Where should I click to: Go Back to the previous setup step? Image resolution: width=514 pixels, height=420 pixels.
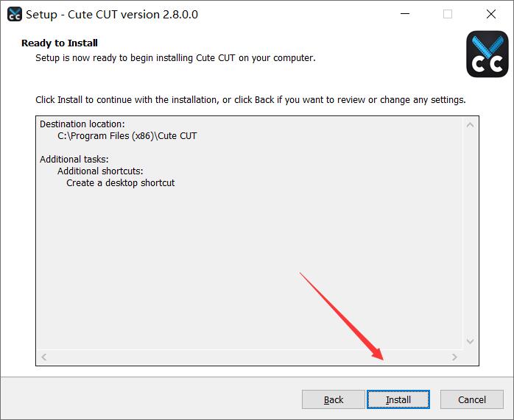pyautogui.click(x=334, y=399)
